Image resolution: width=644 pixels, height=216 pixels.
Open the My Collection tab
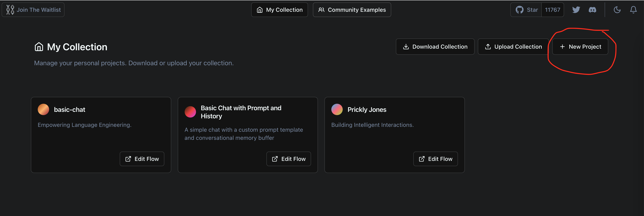coord(279,10)
